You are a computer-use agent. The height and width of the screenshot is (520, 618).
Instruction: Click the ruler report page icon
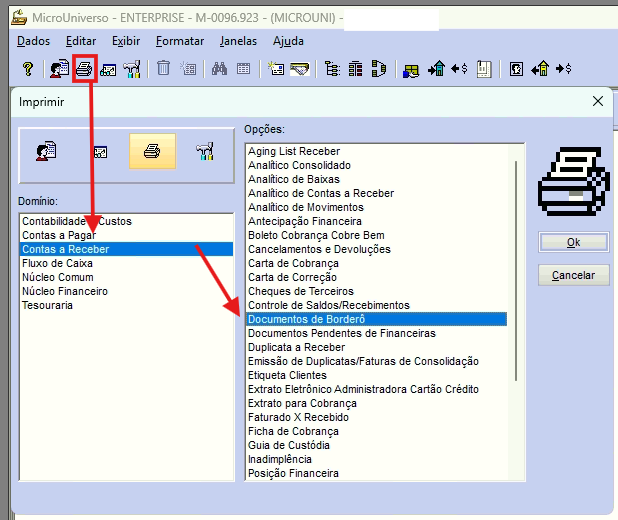[484, 69]
